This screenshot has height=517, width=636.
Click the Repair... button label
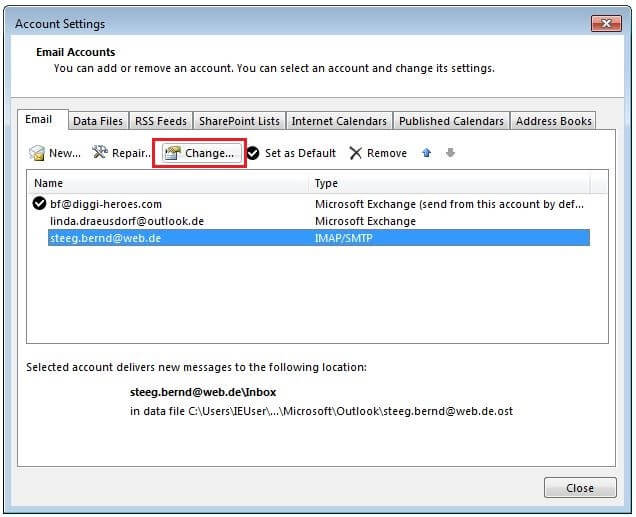tap(131, 153)
